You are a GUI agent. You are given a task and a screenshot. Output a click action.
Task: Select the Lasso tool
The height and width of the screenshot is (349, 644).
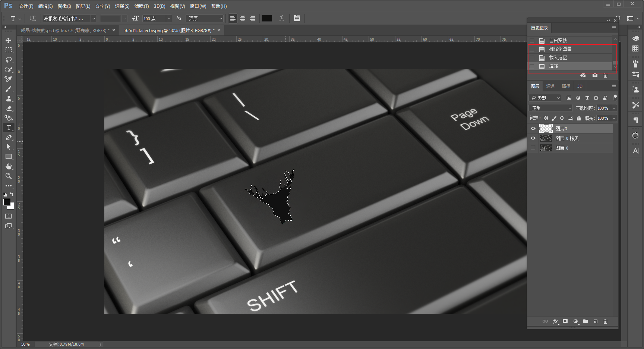[9, 60]
